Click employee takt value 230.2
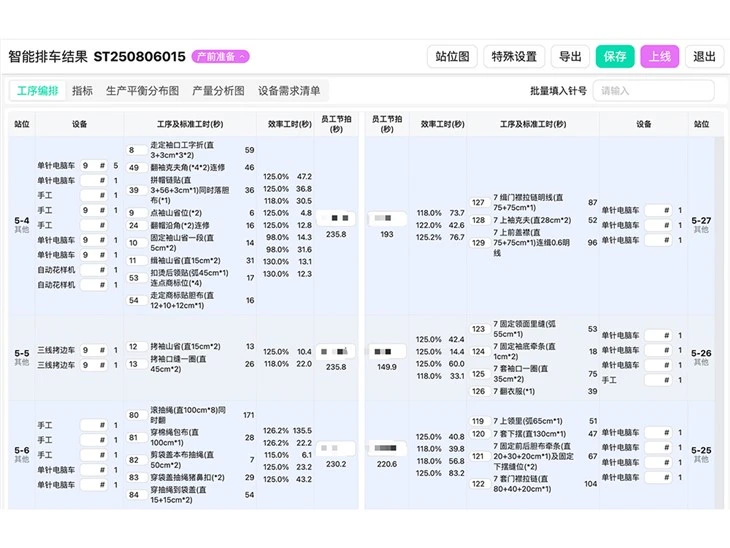The height and width of the screenshot is (548, 730). coord(336,464)
